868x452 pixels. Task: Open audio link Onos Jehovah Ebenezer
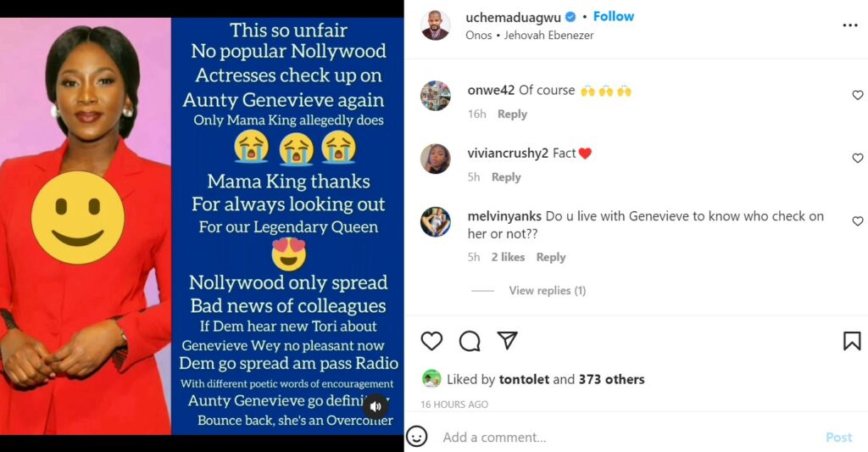point(530,35)
